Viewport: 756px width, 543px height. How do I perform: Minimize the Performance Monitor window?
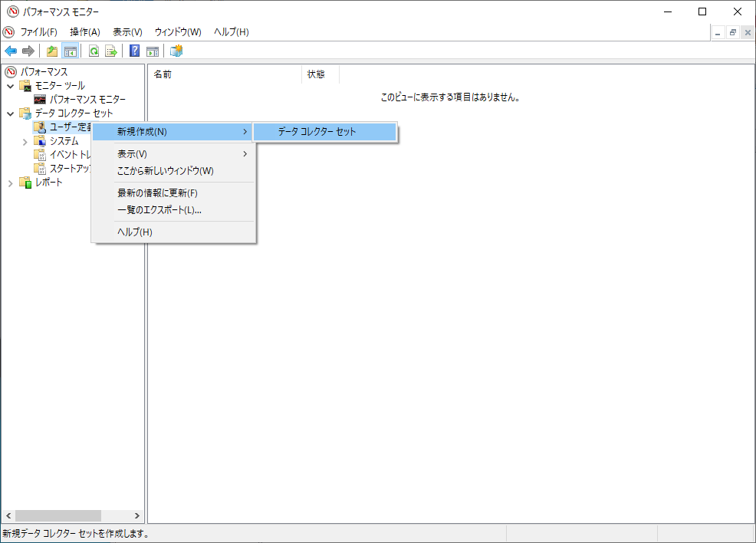(668, 12)
